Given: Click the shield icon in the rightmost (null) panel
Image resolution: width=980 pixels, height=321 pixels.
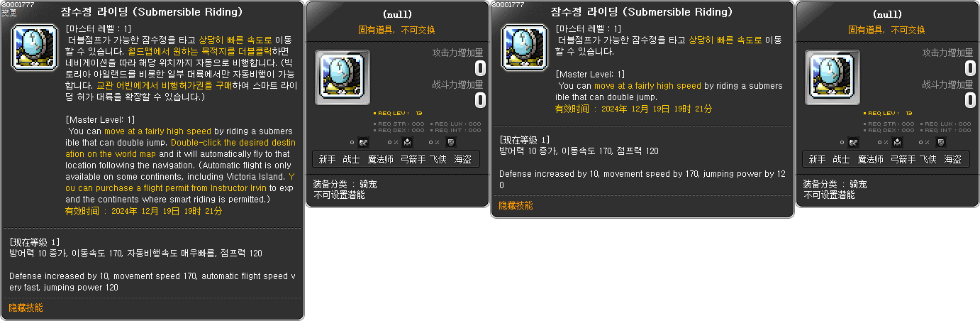Looking at the screenshot, I should click(x=941, y=143).
